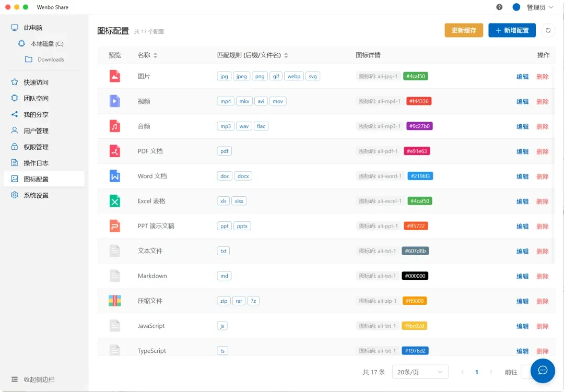The height and width of the screenshot is (392, 564).
Task: Click the Downloads folder icon
Action: pyautogui.click(x=29, y=60)
